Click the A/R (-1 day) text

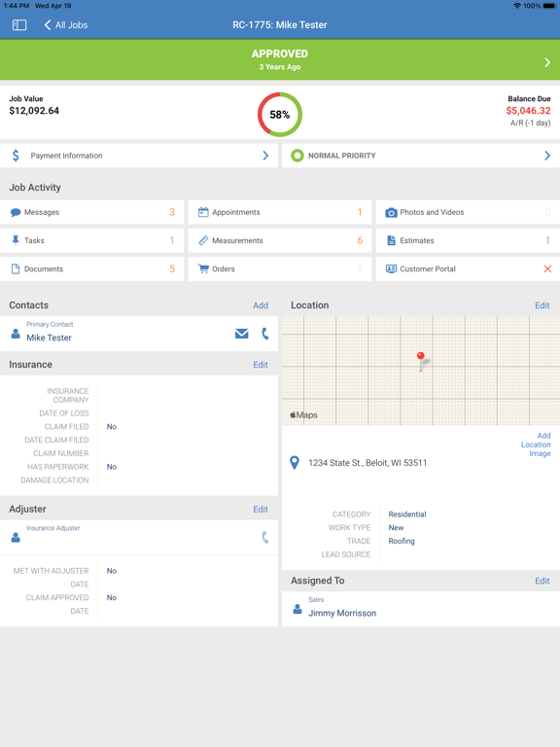click(x=531, y=123)
